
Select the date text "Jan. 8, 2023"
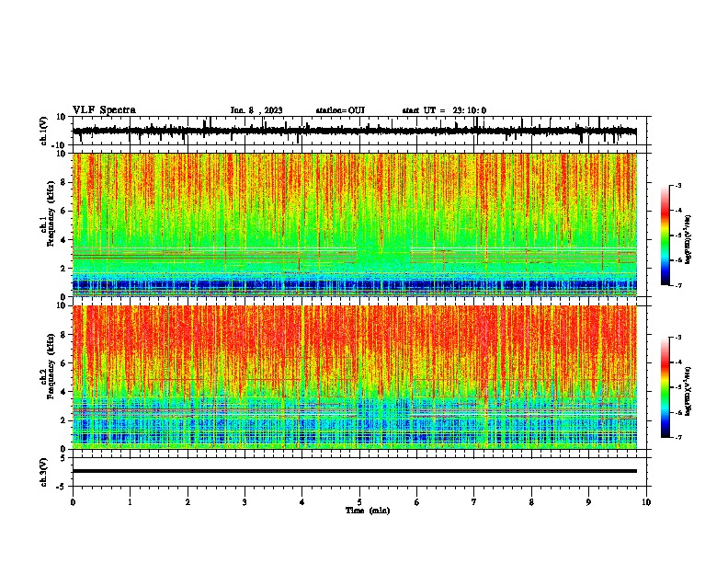pos(256,110)
